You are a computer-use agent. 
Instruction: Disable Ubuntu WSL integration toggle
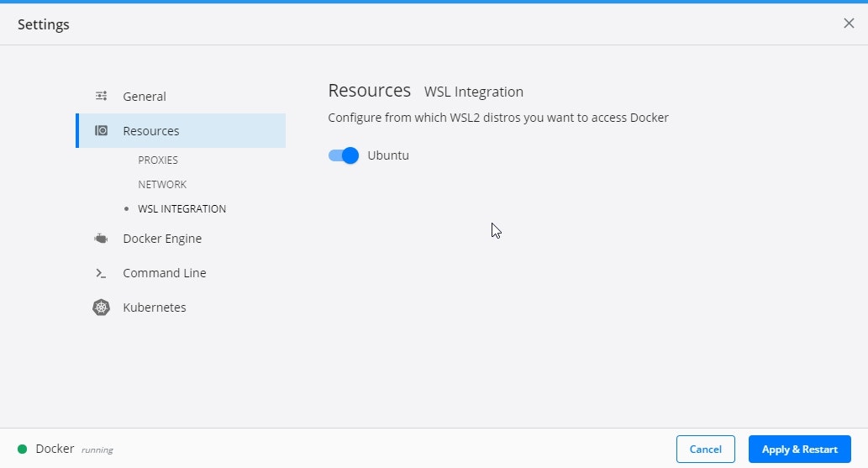[x=343, y=155]
